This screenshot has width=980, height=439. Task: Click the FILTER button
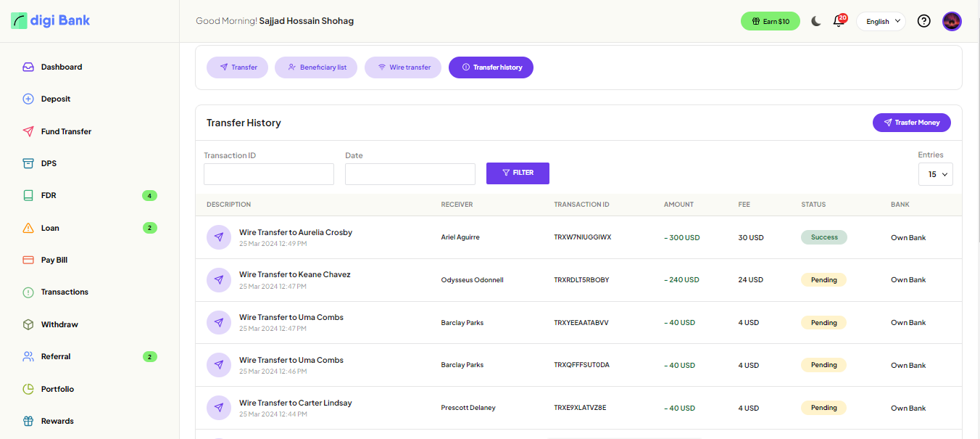pyautogui.click(x=518, y=173)
